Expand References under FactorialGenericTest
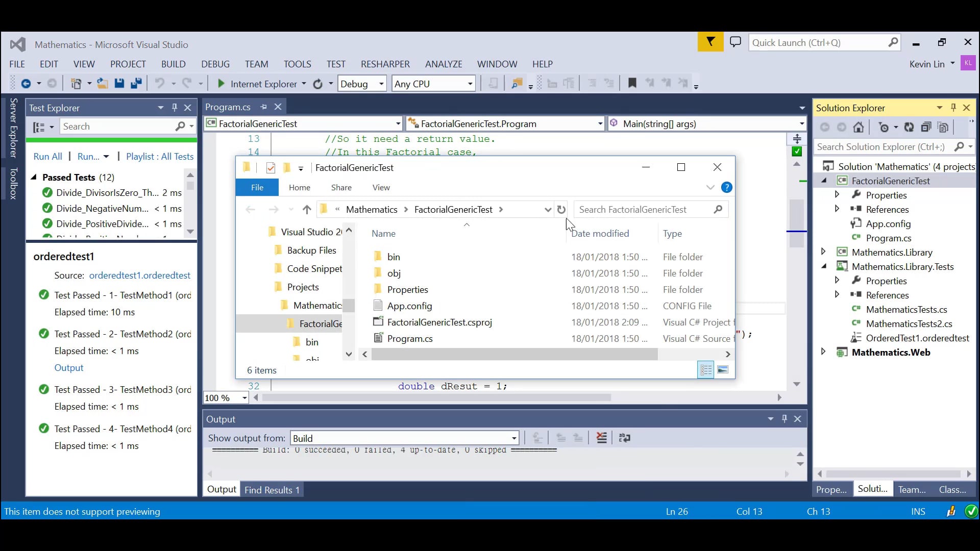980x551 pixels. tap(838, 209)
